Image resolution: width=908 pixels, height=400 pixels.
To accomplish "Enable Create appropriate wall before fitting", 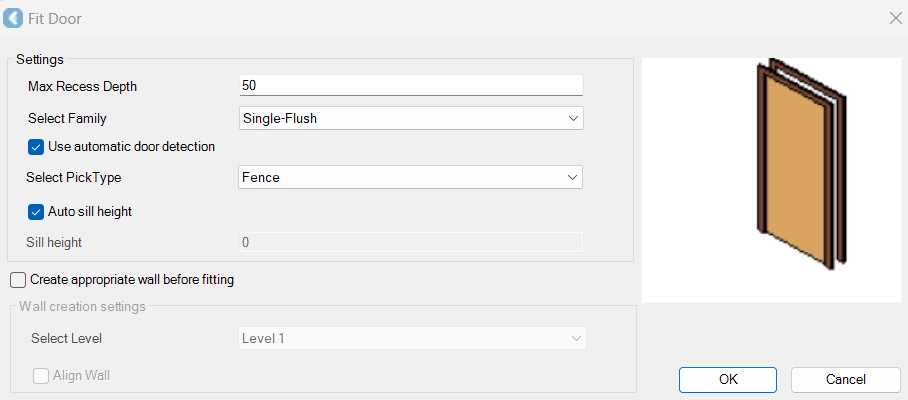I will (18, 280).
